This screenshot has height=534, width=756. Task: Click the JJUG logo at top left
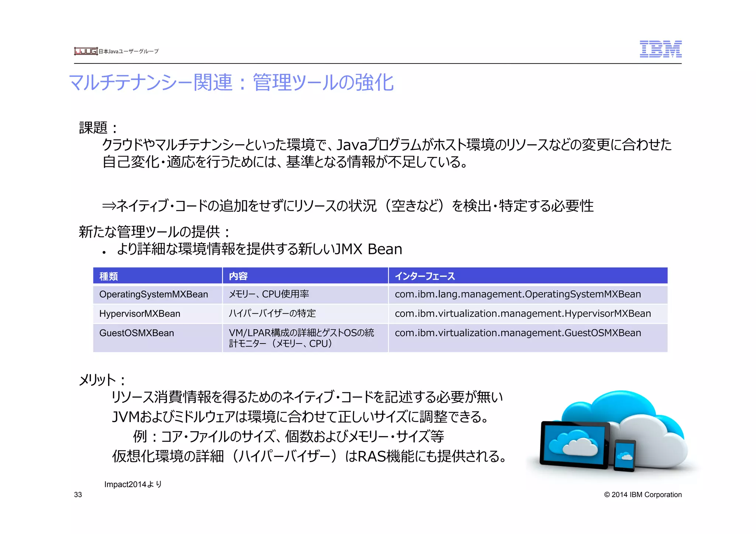[x=86, y=51]
